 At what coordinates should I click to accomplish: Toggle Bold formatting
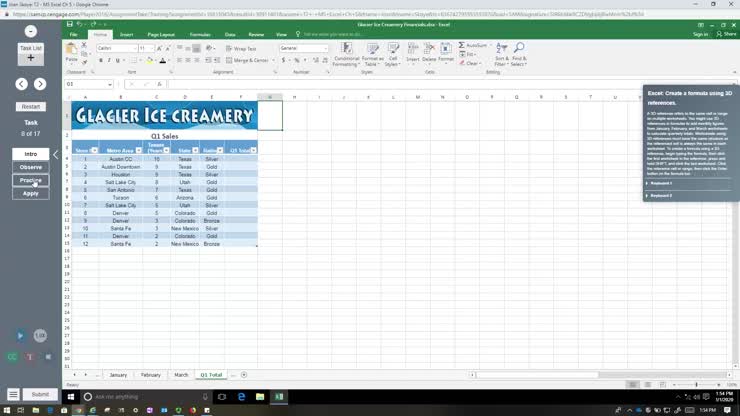tap(101, 60)
